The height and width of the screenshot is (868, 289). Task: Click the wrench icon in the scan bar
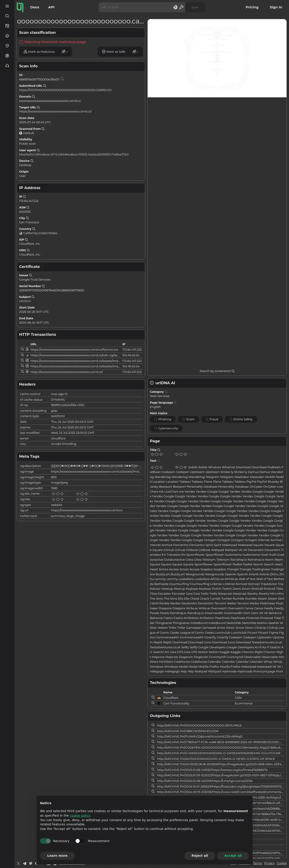[x=181, y=7]
